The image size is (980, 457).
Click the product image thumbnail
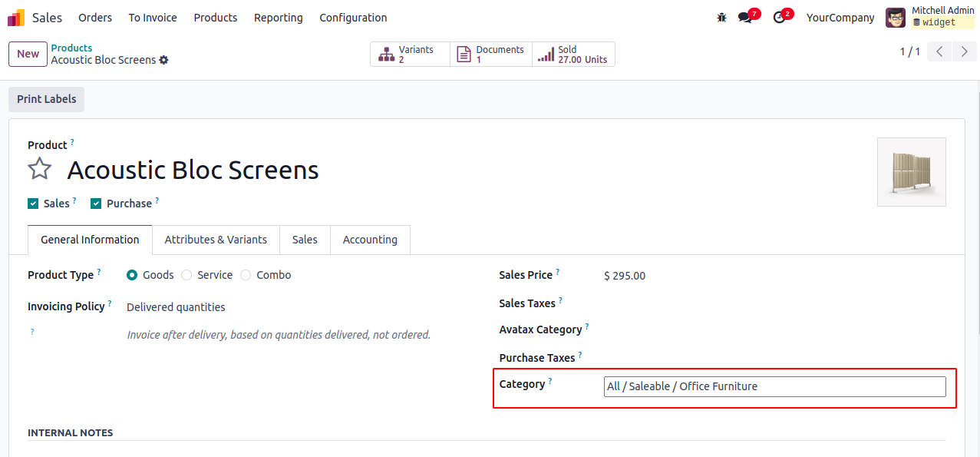click(911, 172)
